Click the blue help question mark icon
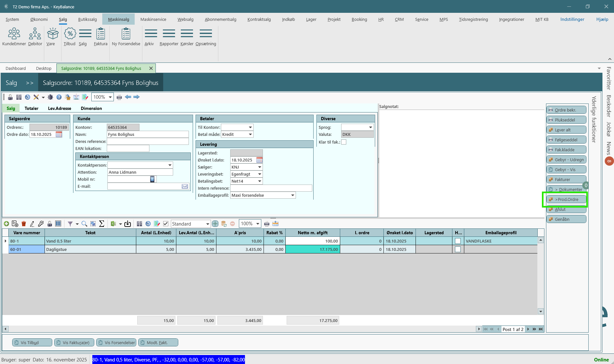The width and height of the screenshot is (614, 364). point(59,97)
